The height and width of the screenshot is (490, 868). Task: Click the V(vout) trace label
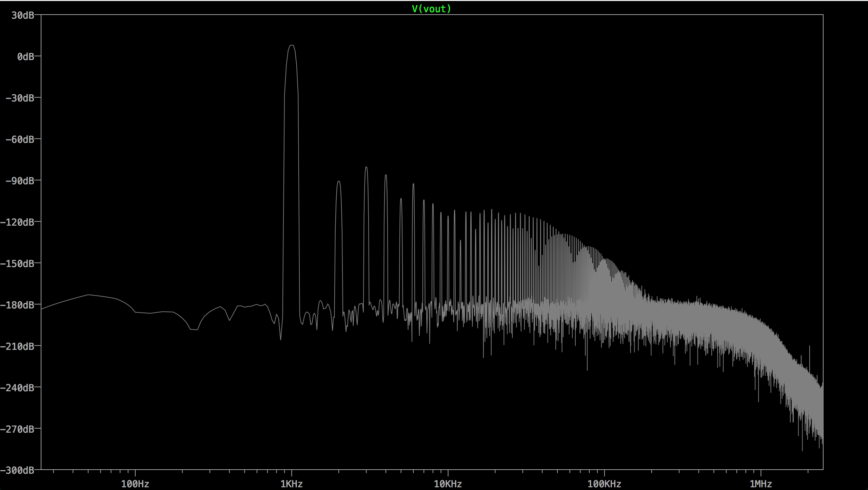431,9
